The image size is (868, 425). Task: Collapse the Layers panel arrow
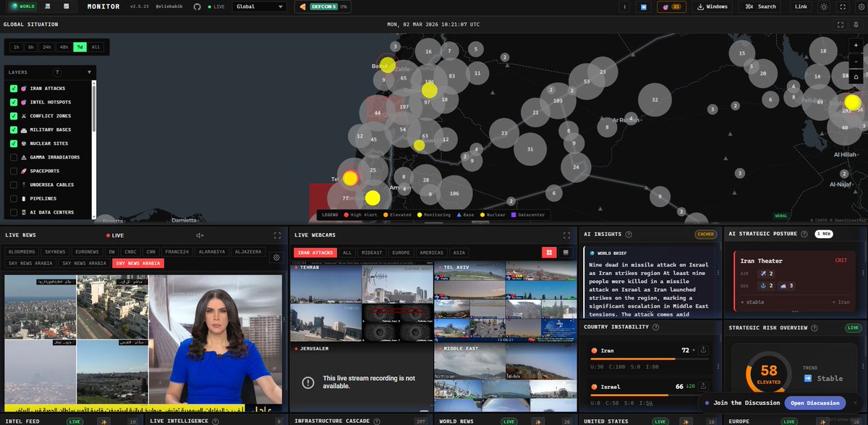pyautogui.click(x=90, y=72)
